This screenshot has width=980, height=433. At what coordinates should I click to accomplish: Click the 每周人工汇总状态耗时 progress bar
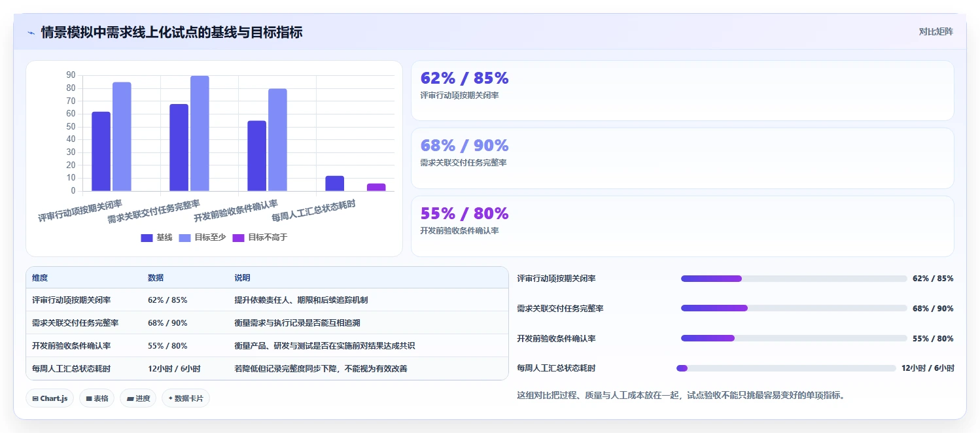click(786, 368)
